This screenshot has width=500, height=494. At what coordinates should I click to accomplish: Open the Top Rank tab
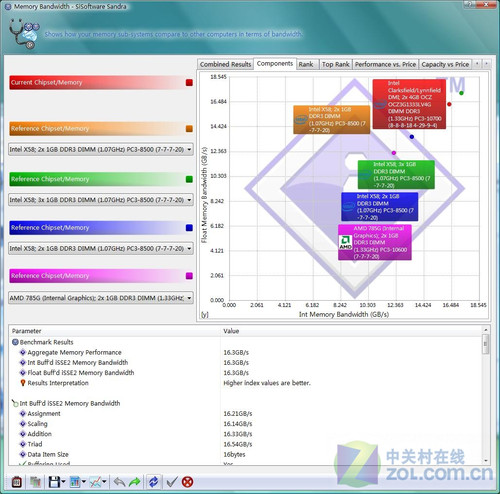tap(335, 64)
